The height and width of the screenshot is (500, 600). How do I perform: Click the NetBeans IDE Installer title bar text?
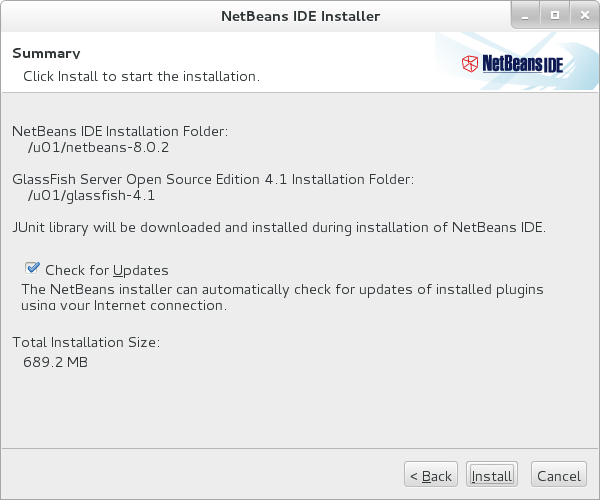(x=300, y=16)
